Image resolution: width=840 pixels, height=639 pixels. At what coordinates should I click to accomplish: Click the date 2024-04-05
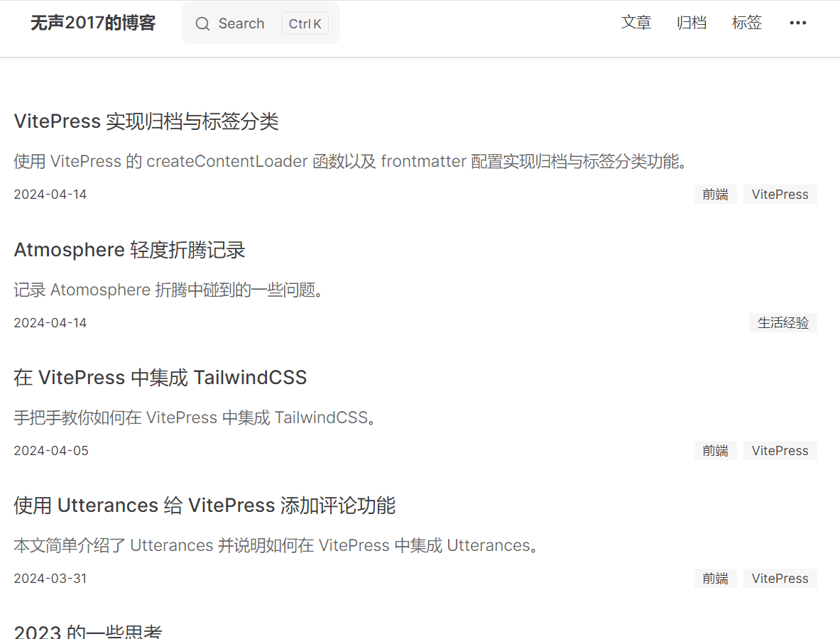pos(51,451)
